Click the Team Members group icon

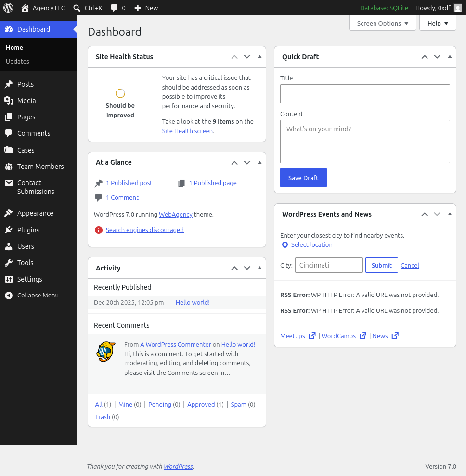(9, 167)
